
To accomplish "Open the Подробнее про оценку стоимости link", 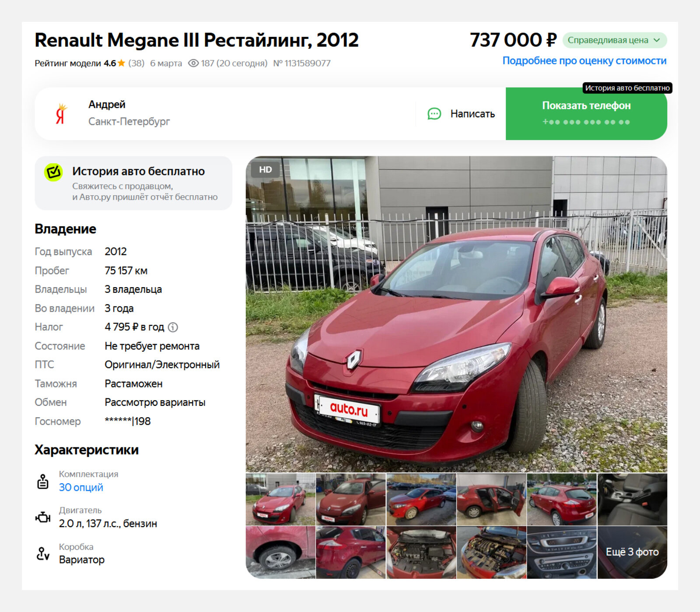I will pos(584,61).
